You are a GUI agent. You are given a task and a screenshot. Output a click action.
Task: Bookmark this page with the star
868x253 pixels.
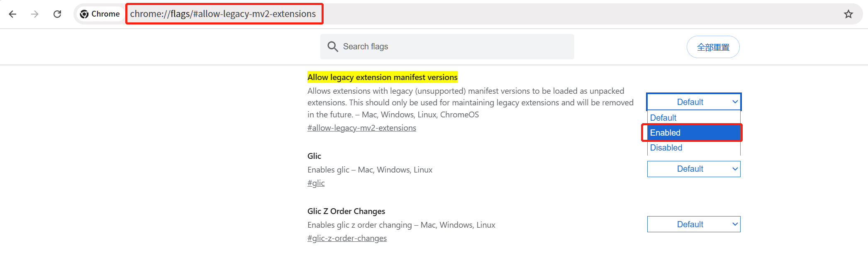pyautogui.click(x=848, y=14)
